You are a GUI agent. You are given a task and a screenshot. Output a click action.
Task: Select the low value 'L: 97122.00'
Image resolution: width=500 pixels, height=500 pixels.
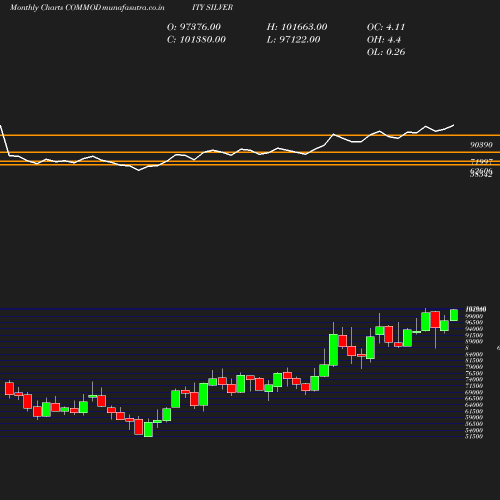click(293, 39)
